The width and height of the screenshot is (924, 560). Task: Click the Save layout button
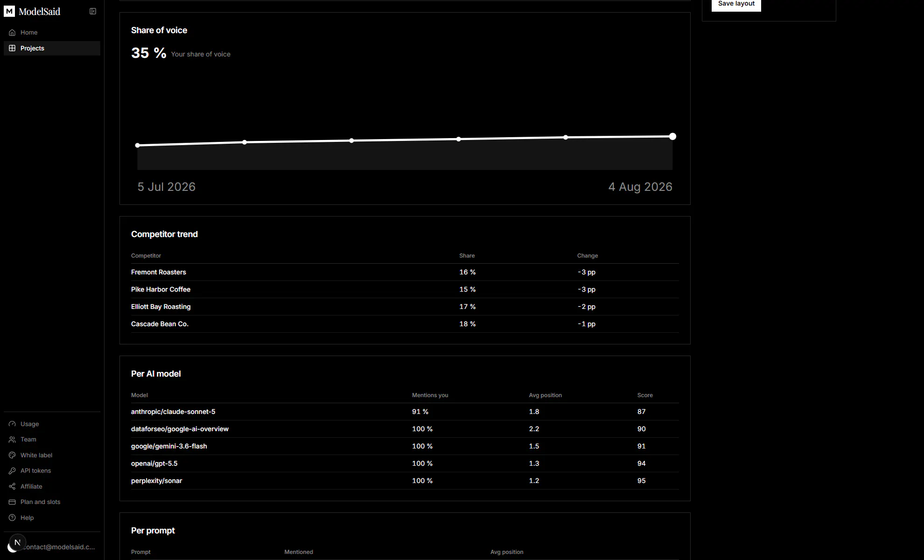736,4
